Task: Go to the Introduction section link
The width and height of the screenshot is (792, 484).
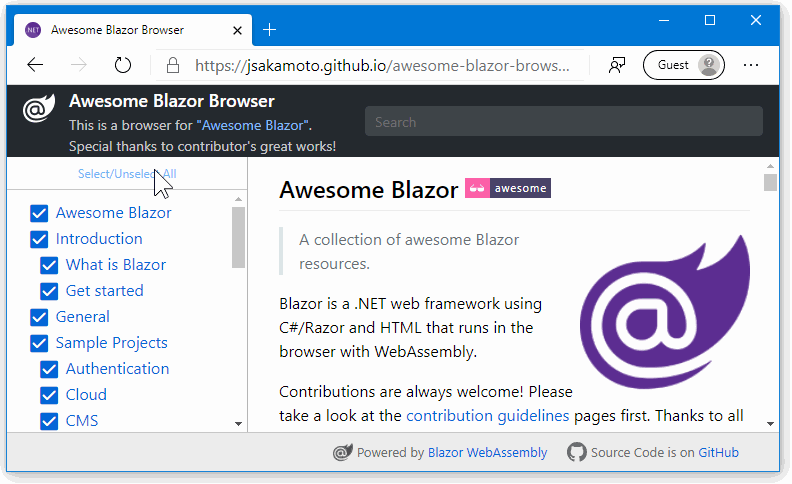Action: point(99,238)
